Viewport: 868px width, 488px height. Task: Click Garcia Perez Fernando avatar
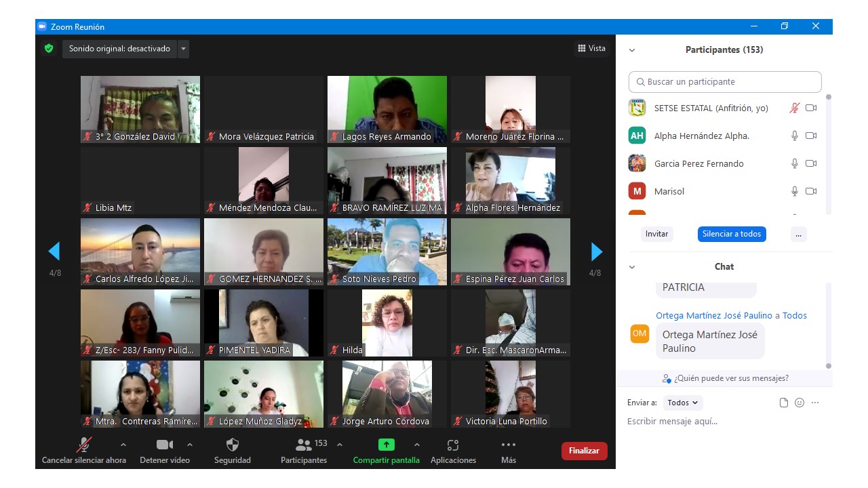tap(637, 163)
